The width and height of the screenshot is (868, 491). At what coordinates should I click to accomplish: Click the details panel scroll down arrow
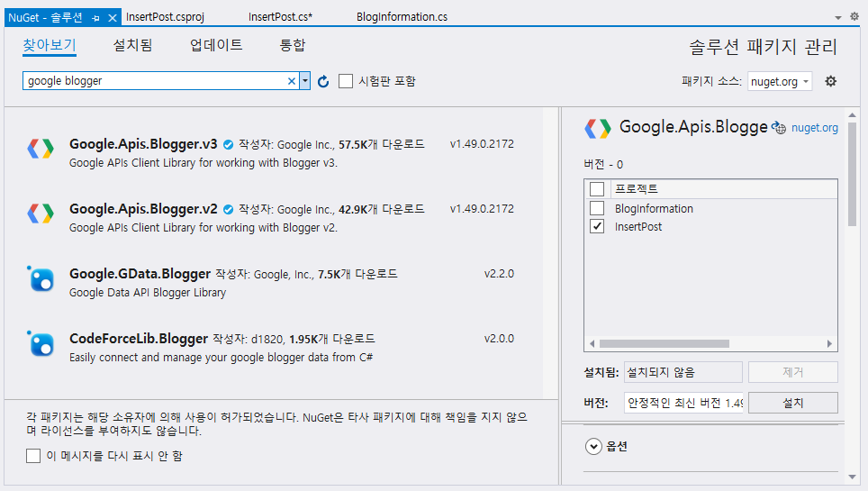[852, 477]
